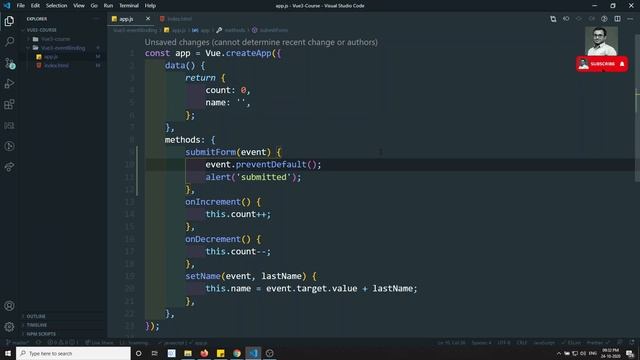Open the Help menu
The image size is (640, 360).
[x=150, y=6]
